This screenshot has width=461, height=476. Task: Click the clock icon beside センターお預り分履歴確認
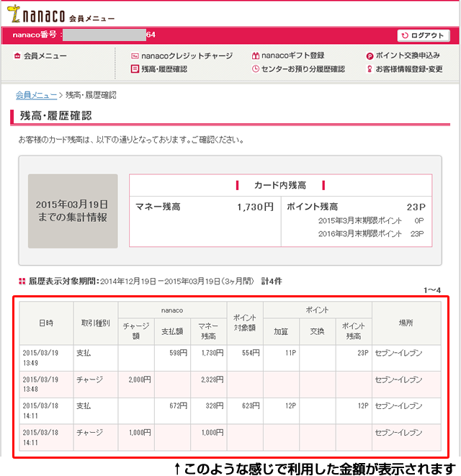coord(256,69)
